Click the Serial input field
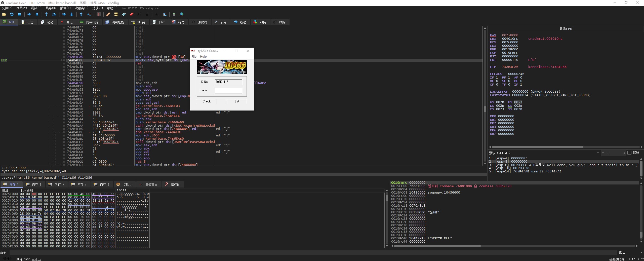The image size is (644, 261). point(228,91)
